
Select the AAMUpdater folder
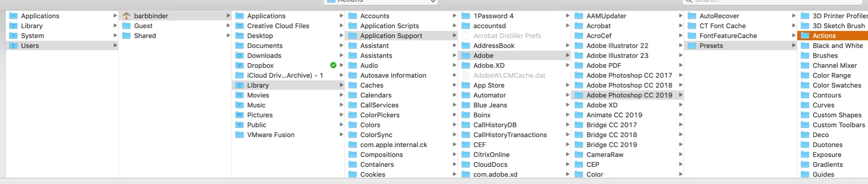[627, 16]
